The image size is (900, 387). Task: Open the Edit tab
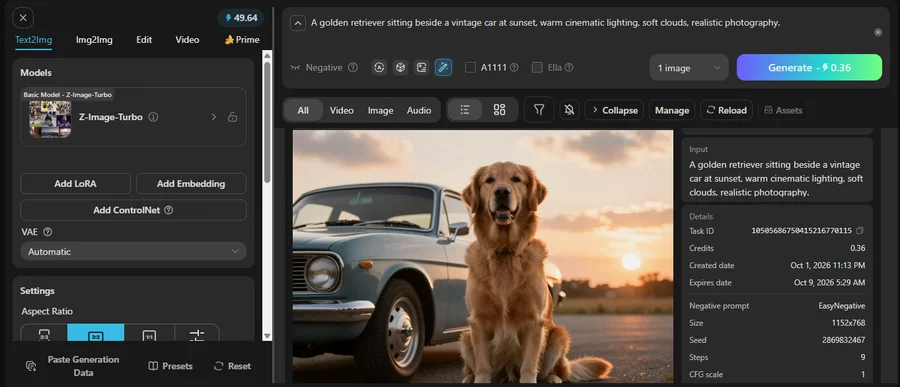(x=144, y=40)
